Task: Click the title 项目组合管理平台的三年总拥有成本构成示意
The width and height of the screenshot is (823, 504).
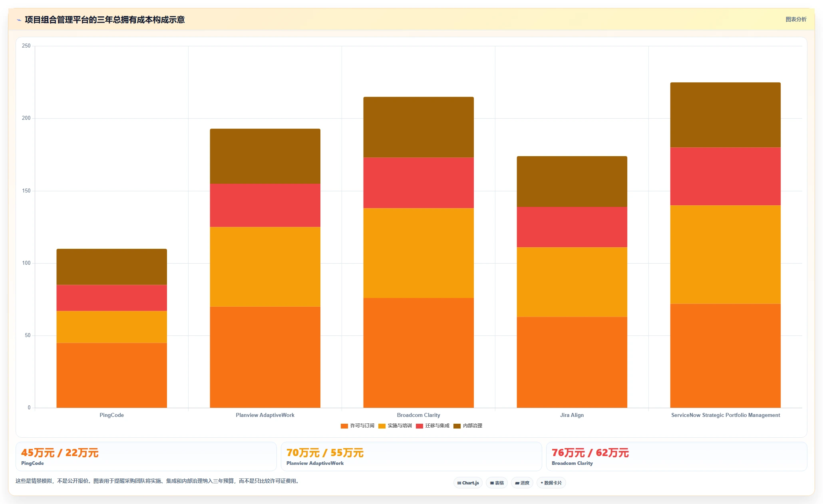Action: click(105, 20)
